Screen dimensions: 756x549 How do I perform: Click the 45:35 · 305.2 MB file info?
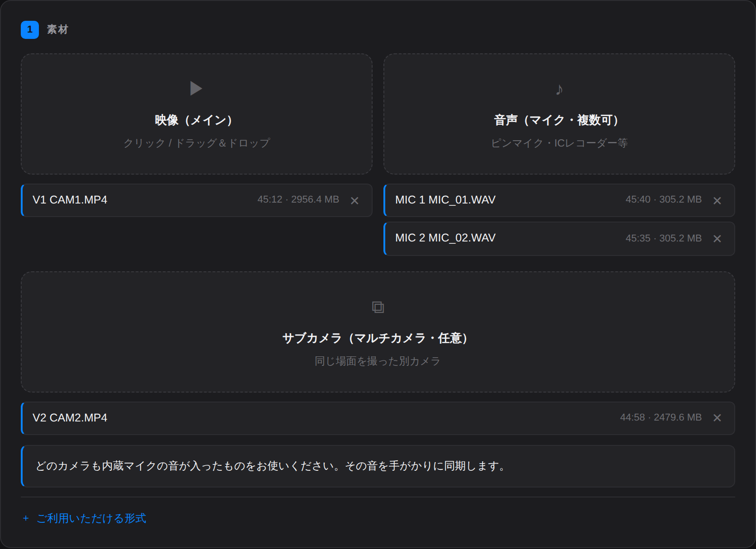664,238
